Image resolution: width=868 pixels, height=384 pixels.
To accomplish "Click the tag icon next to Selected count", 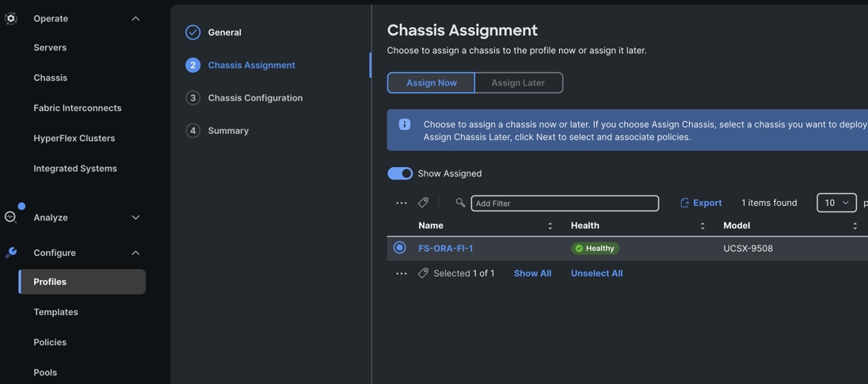I will [x=424, y=273].
